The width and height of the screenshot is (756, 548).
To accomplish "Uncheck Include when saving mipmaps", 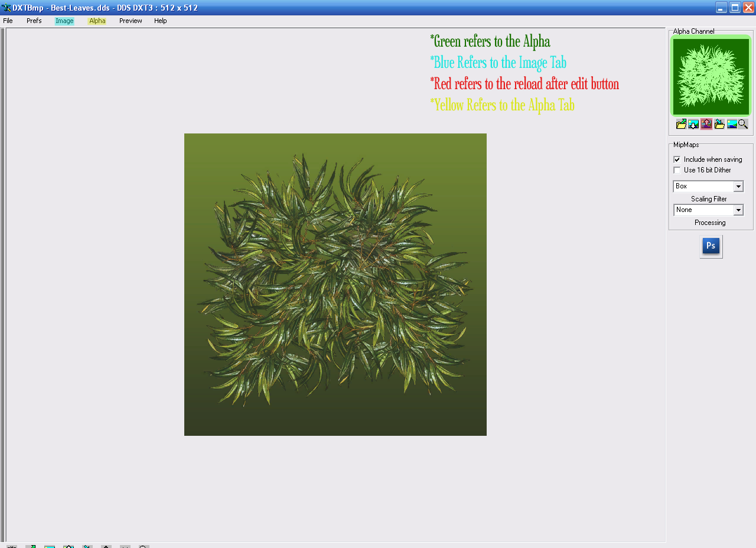I will coord(677,159).
